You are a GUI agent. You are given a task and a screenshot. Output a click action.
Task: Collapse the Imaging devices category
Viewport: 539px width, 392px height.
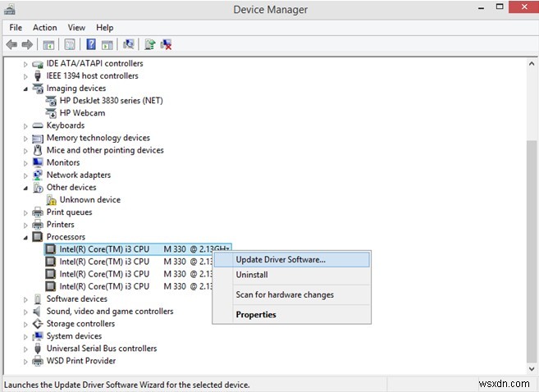click(x=25, y=89)
